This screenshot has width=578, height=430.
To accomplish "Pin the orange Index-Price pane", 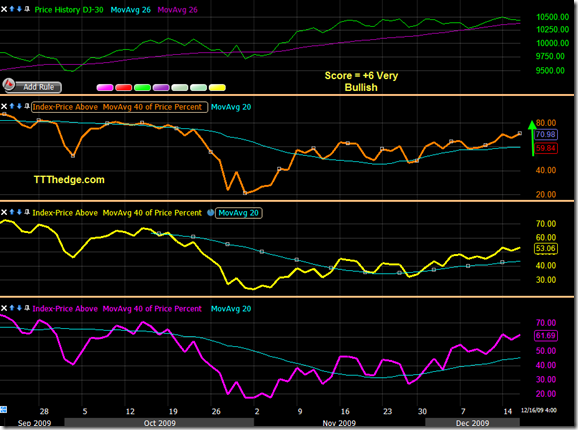I will (27, 106).
